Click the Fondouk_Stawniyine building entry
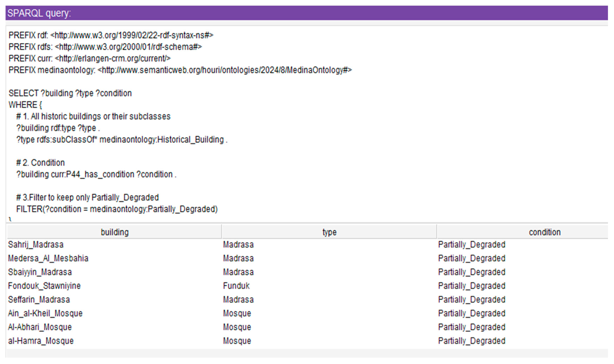614x364 pixels. click(44, 286)
